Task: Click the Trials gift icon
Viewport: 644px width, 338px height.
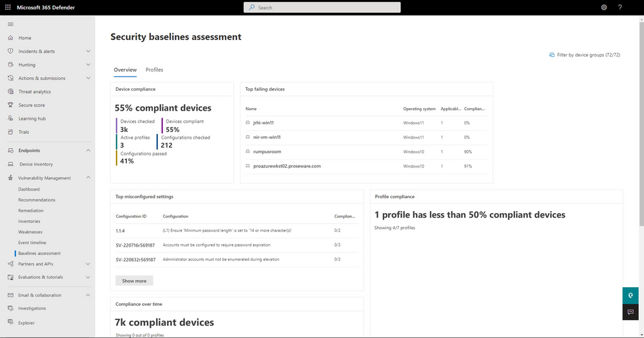Action: (11, 132)
